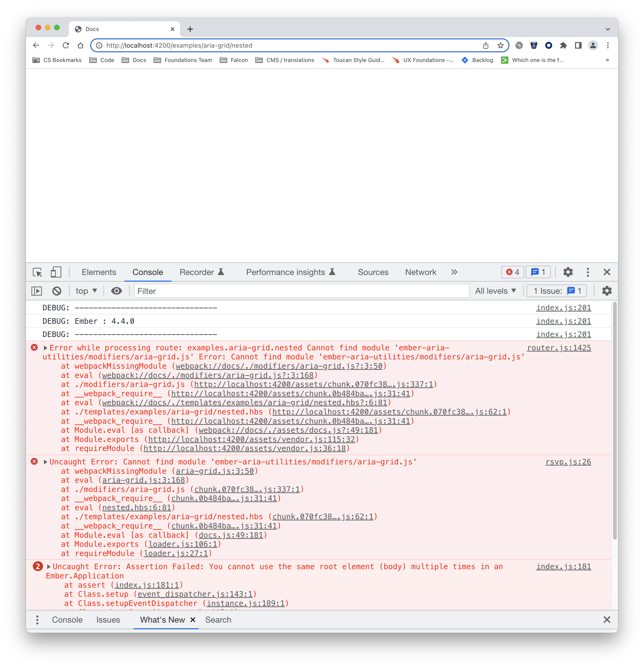Viewport: 644px width, 667px height.
Task: Click the 4 errors counter indicator
Action: pyautogui.click(x=512, y=272)
